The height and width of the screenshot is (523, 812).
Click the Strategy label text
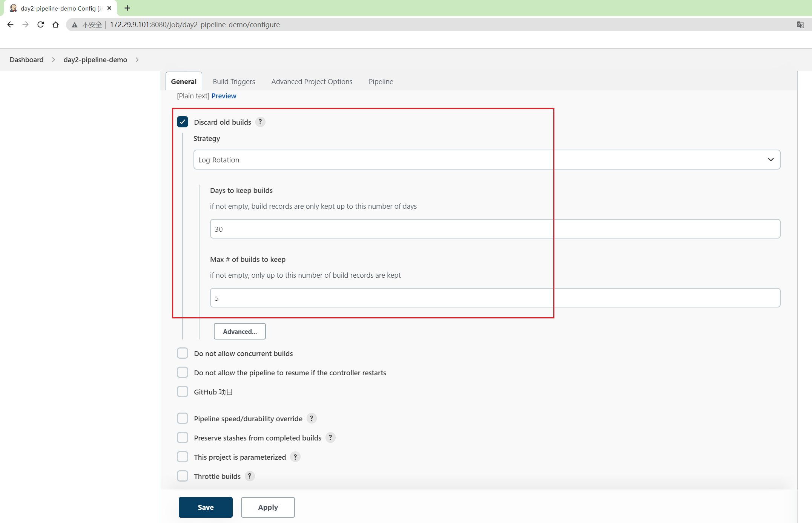207,138
